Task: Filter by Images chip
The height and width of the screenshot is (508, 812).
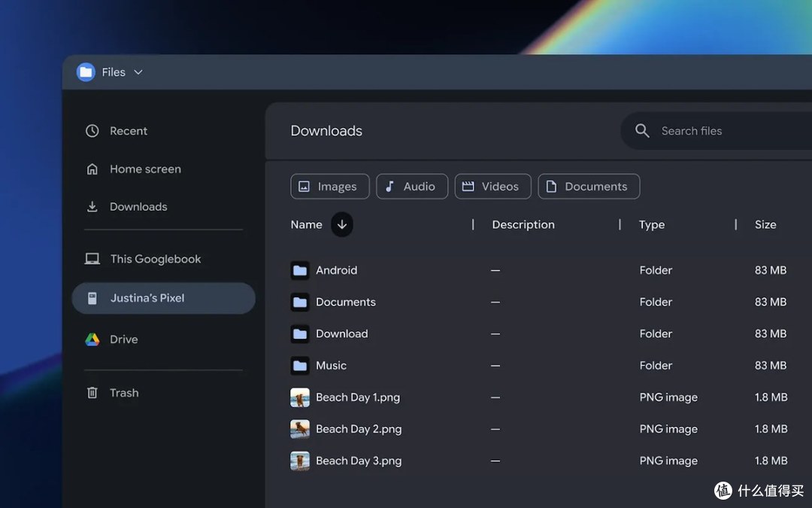Action: (330, 187)
